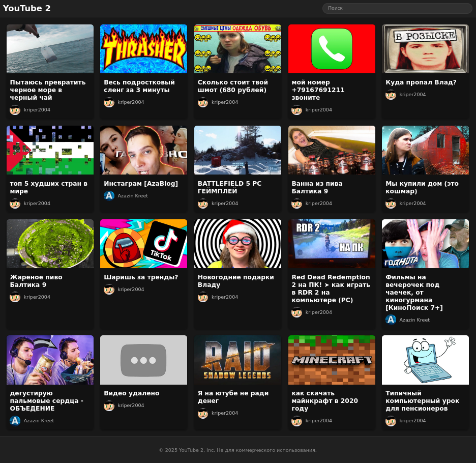Click the avatar under the "Red Dead Redemption 2" video

(297, 312)
